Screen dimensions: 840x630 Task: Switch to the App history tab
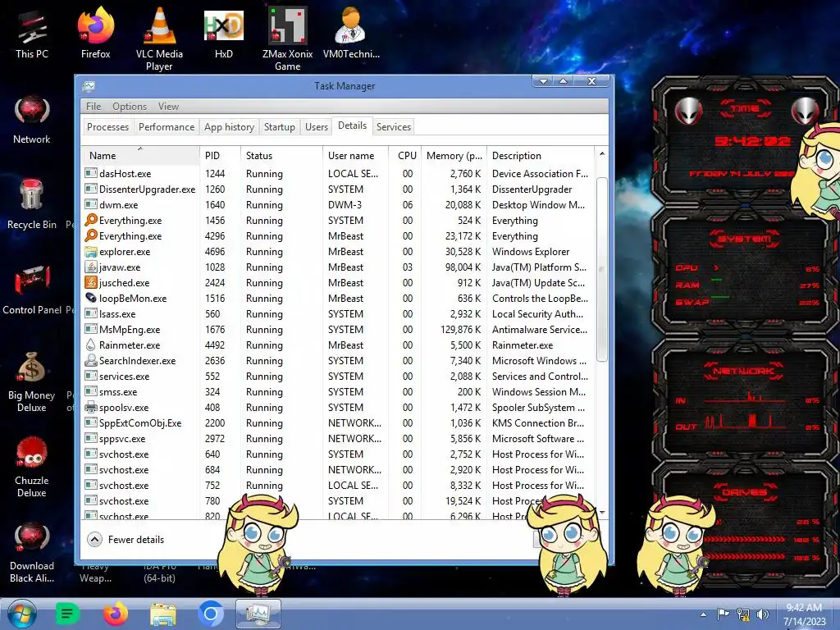pos(229,127)
